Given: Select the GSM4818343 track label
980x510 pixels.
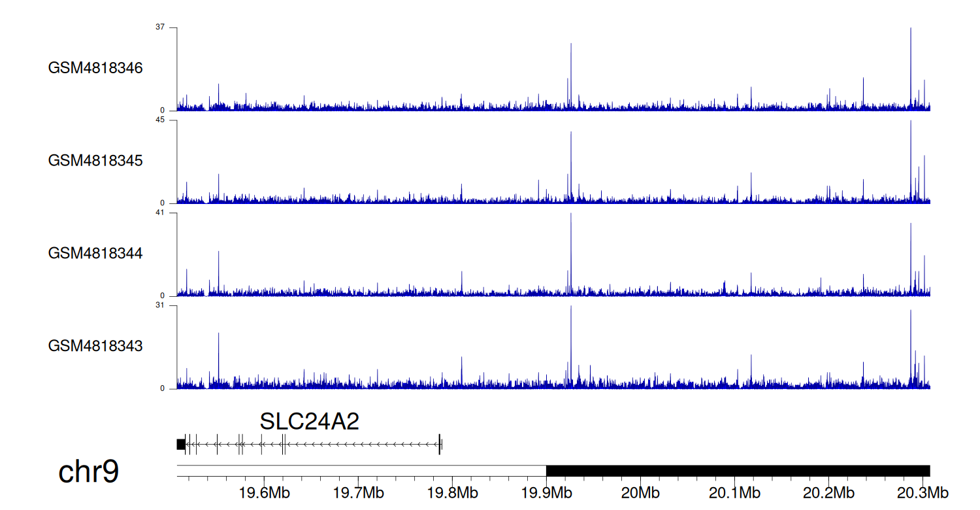Looking at the screenshot, I should [x=95, y=345].
